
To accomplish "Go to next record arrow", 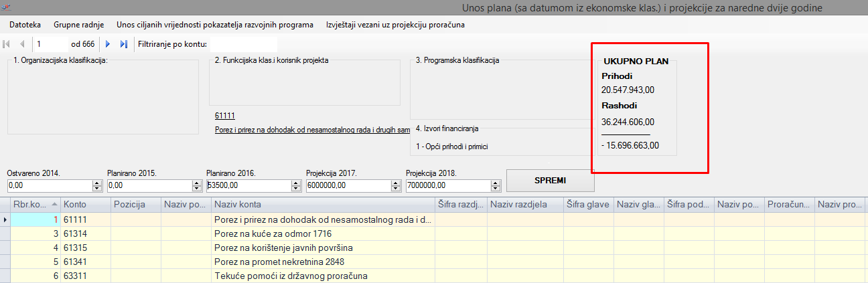I will tap(107, 44).
